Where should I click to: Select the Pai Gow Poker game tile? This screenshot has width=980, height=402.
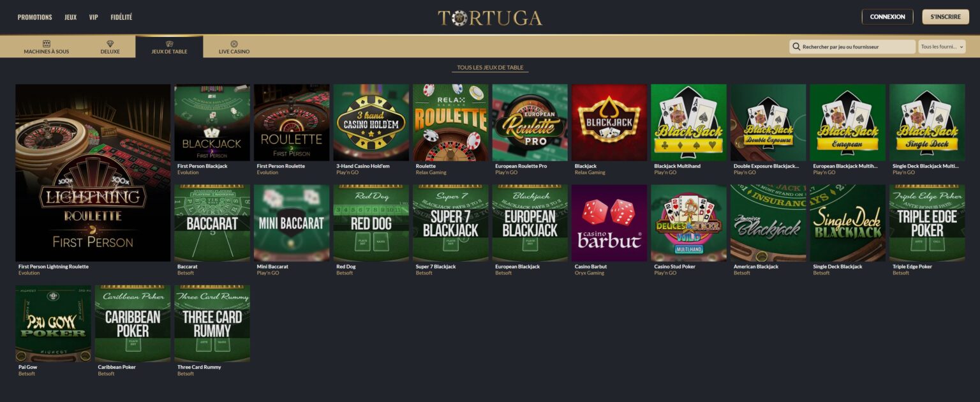coord(54,324)
